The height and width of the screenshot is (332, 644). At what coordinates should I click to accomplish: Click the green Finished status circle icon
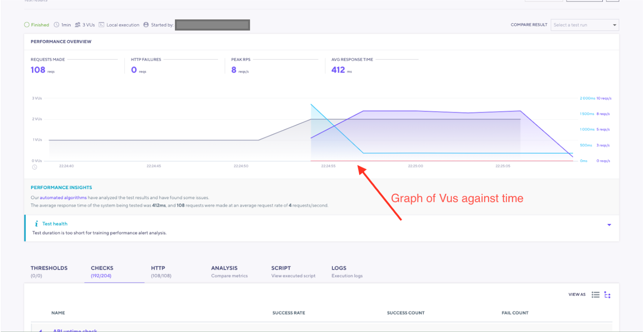[27, 25]
